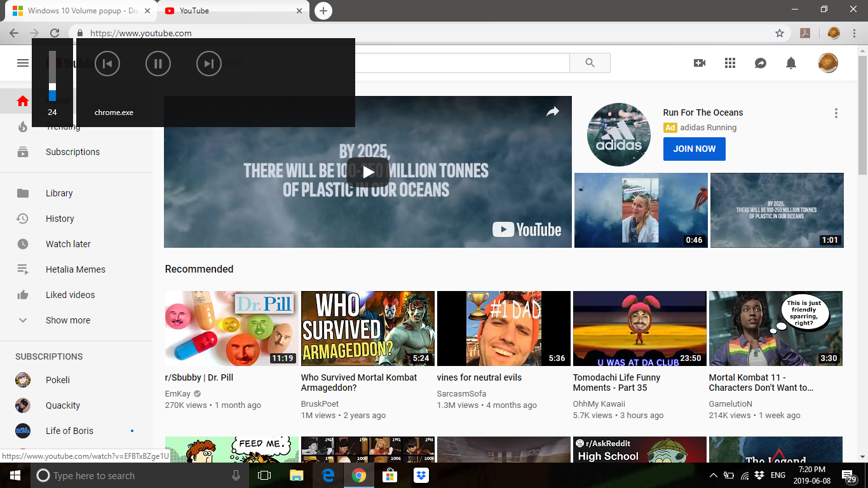Open Liked videos
Image resolution: width=868 pixels, height=488 pixels.
click(x=76, y=295)
